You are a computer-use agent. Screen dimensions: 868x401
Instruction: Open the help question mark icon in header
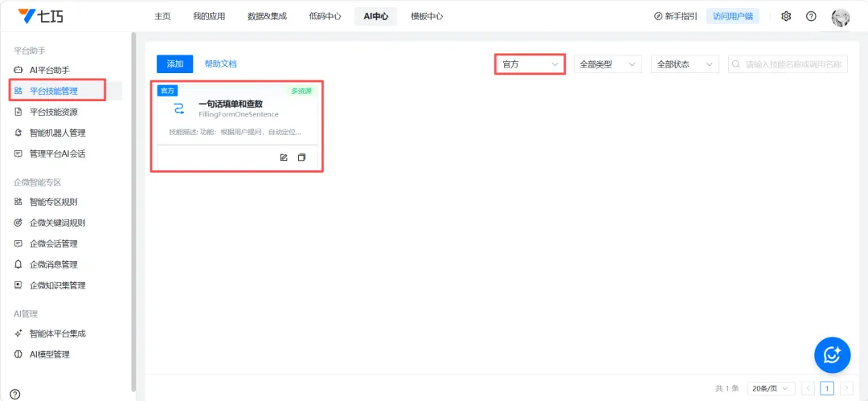[811, 17]
